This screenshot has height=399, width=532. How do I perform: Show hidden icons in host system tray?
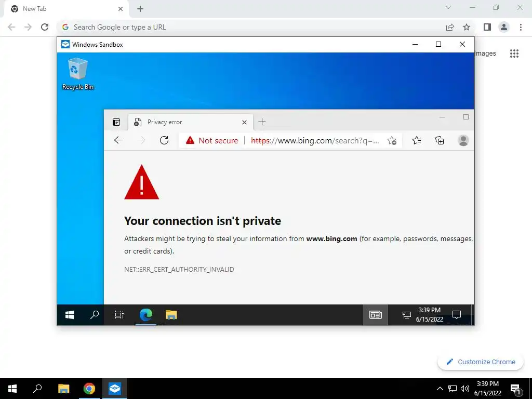[440, 389]
